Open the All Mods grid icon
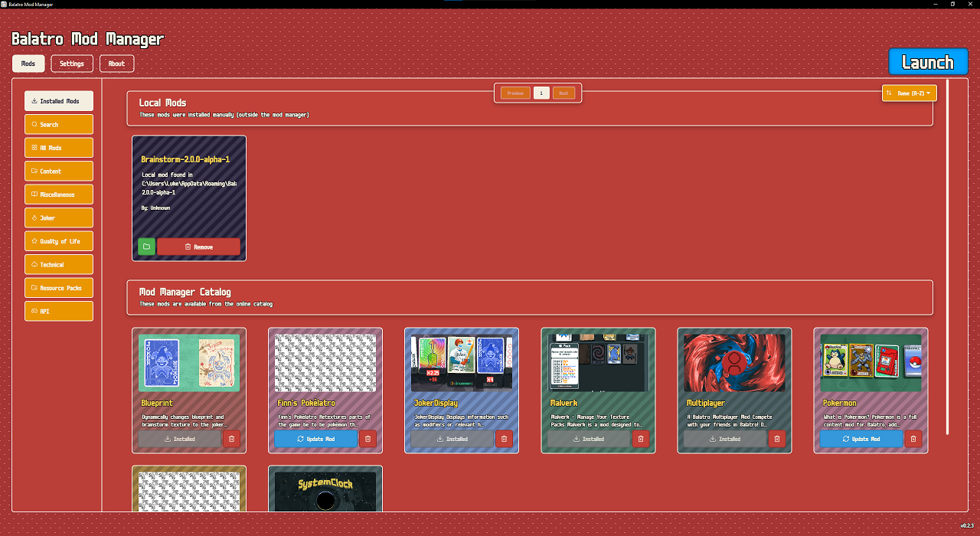 34,147
